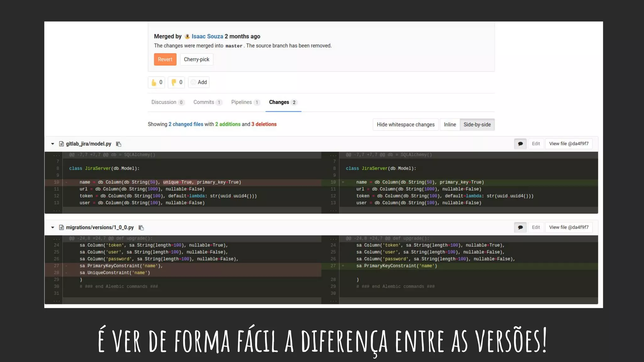Switch to the Pipelines tab

tap(245, 102)
